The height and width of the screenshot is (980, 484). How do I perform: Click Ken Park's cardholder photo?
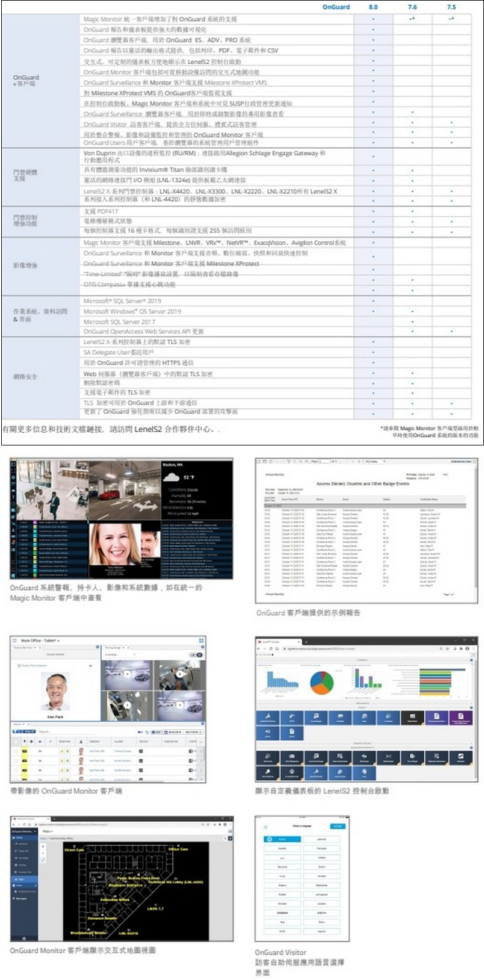click(55, 691)
